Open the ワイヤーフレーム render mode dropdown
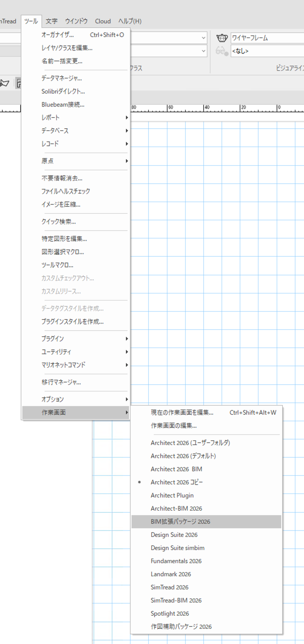Viewport: 304px width, 644px height. pyautogui.click(x=267, y=38)
